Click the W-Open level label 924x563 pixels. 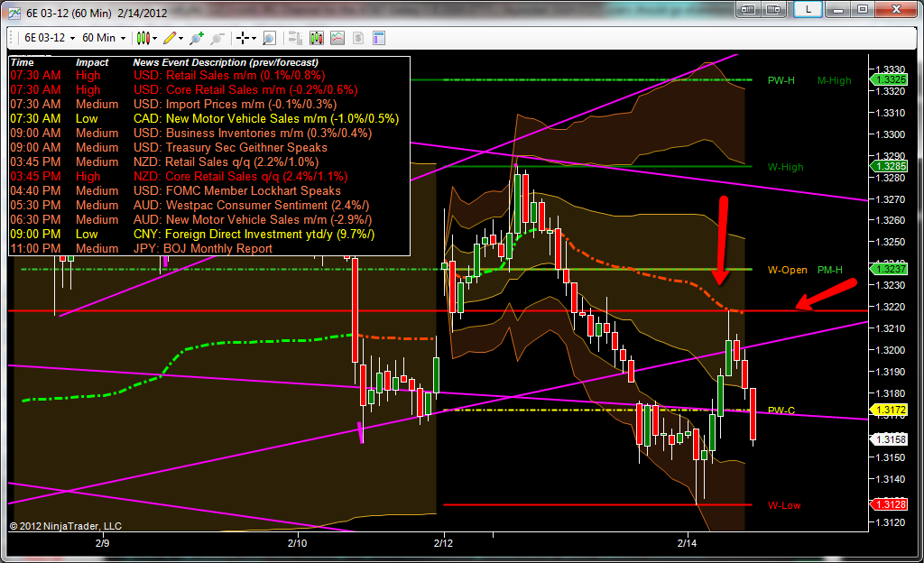tap(787, 271)
